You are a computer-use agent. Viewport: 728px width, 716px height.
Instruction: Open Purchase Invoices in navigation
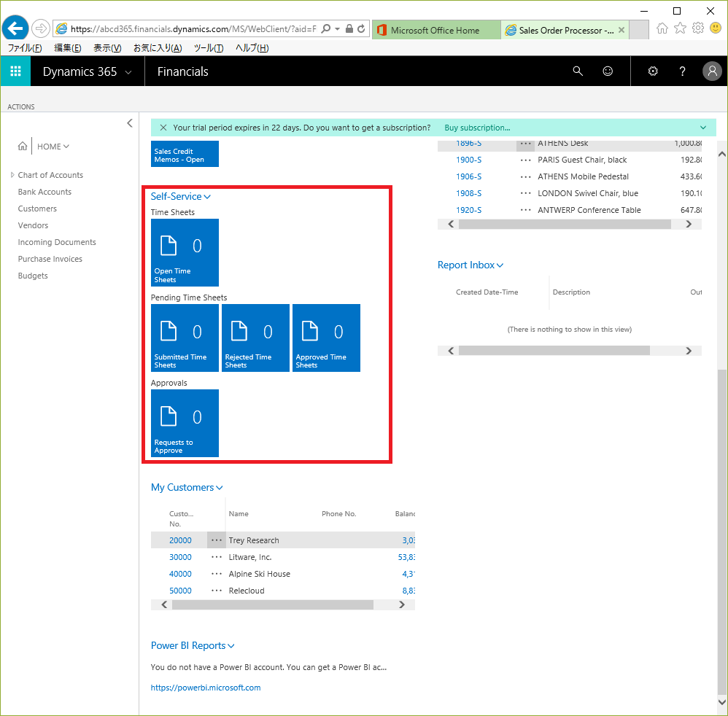point(50,259)
